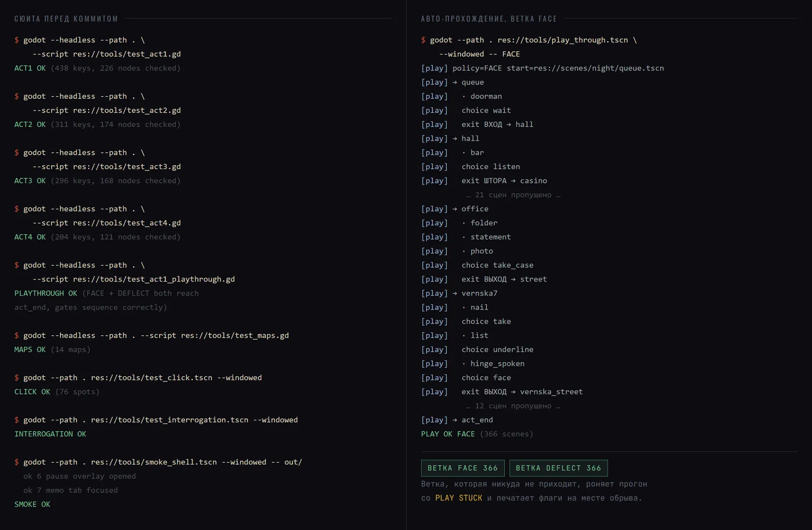Select the ACT2 OK result line
Screen dimensions: 812x530
[97, 124]
